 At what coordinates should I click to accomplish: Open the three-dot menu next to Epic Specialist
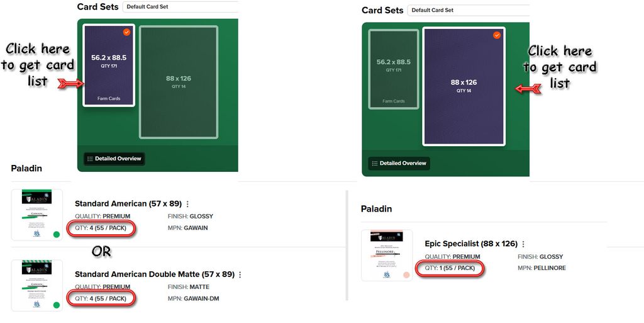point(523,244)
